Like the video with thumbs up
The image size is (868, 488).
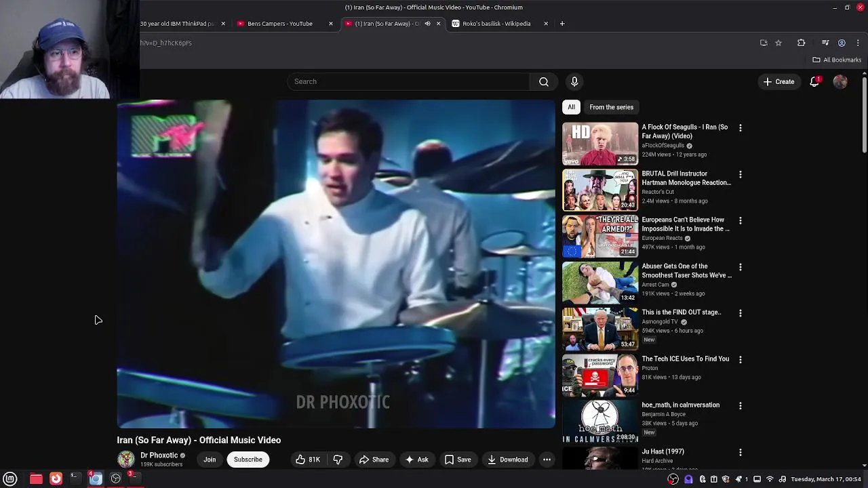pyautogui.click(x=308, y=460)
